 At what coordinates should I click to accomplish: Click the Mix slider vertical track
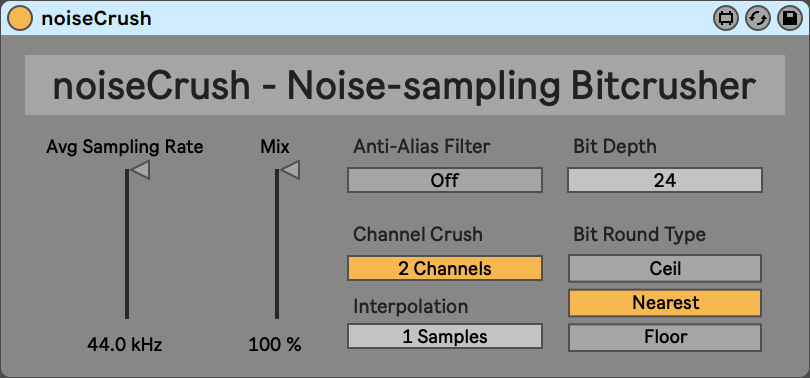click(x=277, y=244)
